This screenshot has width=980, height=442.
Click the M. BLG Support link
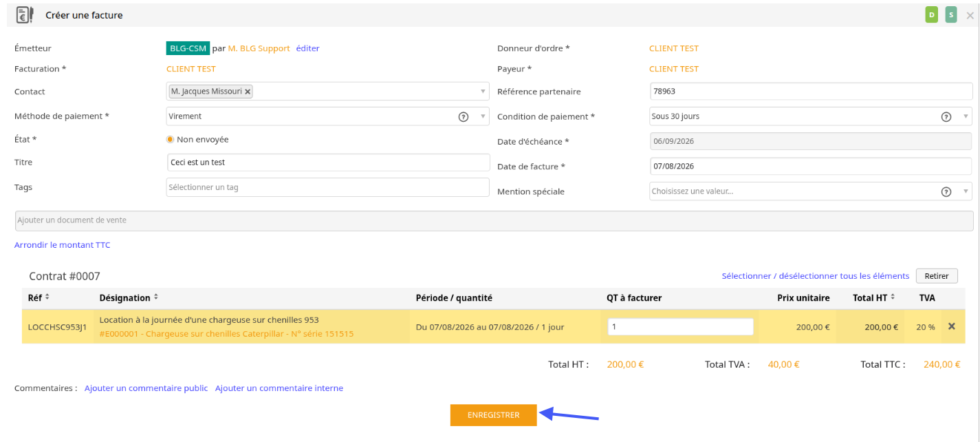pos(259,48)
